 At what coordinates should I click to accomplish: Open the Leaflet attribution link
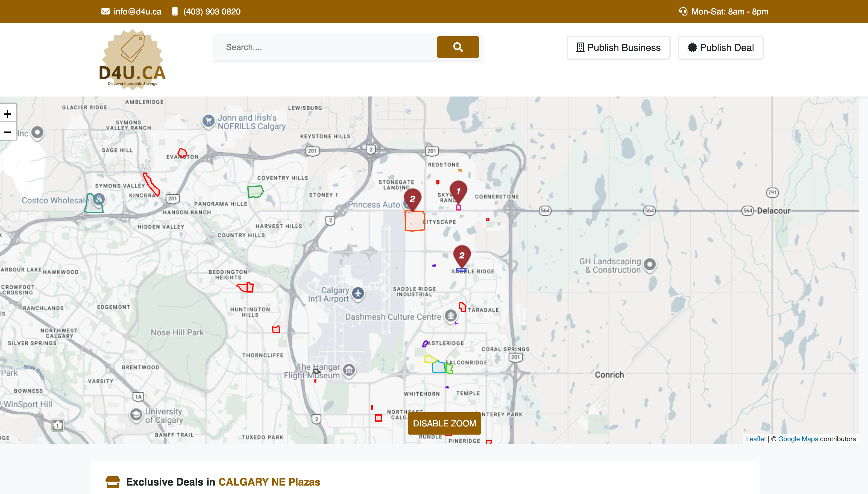pyautogui.click(x=756, y=439)
